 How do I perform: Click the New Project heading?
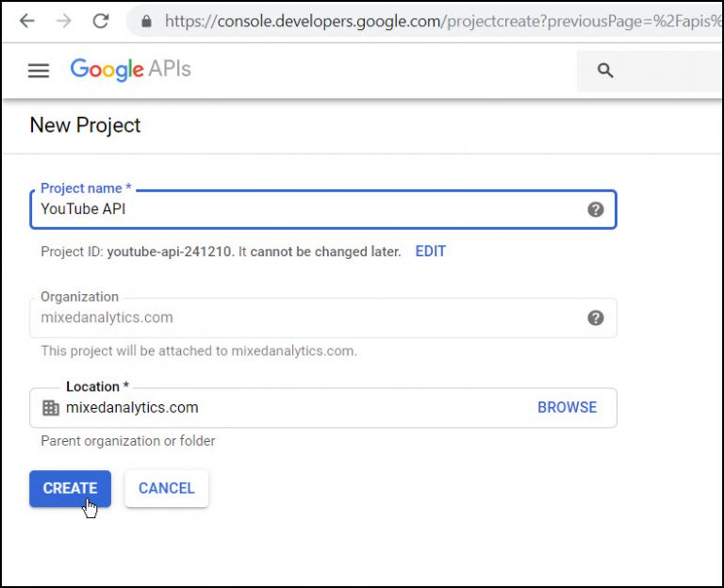point(85,125)
